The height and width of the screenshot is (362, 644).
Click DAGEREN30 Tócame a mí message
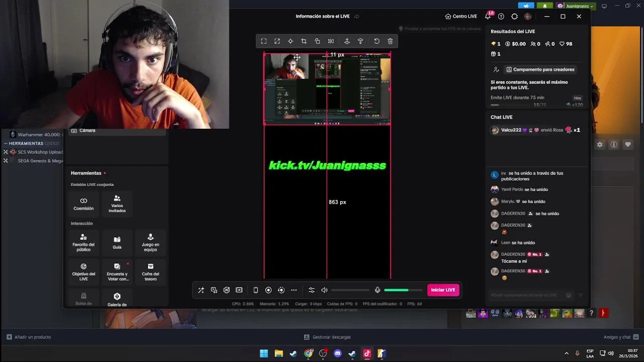pyautogui.click(x=514, y=261)
